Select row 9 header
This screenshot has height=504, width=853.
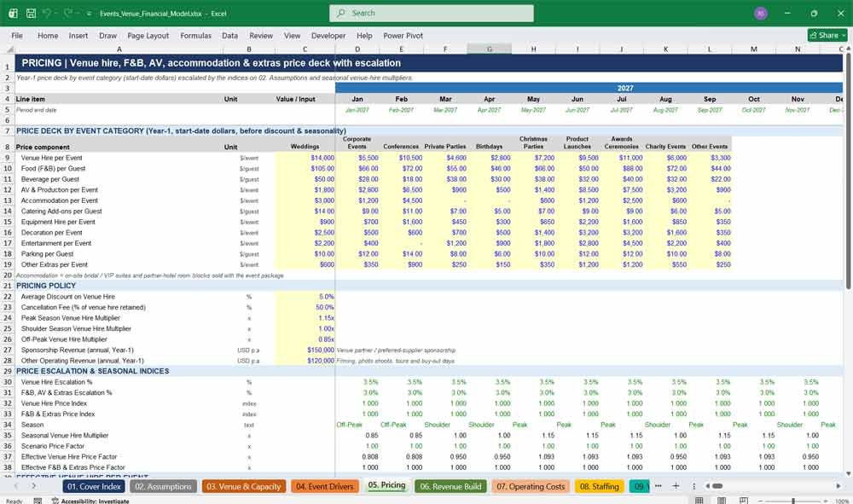pyautogui.click(x=8, y=158)
